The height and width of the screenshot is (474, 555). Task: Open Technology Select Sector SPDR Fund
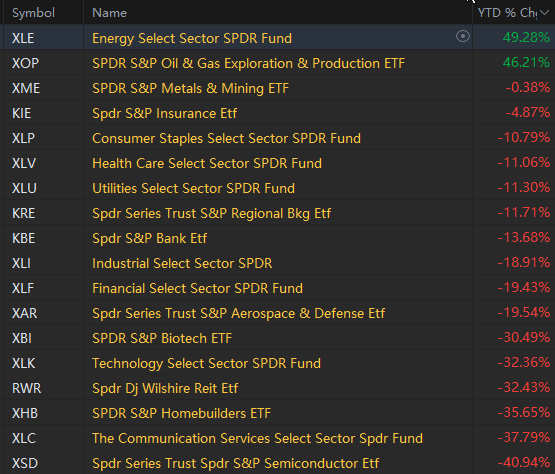pos(206,364)
